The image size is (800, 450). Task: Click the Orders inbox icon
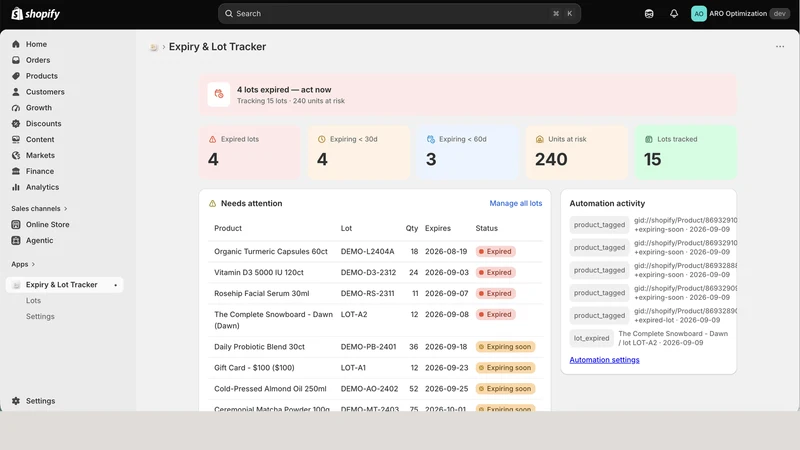(16, 60)
